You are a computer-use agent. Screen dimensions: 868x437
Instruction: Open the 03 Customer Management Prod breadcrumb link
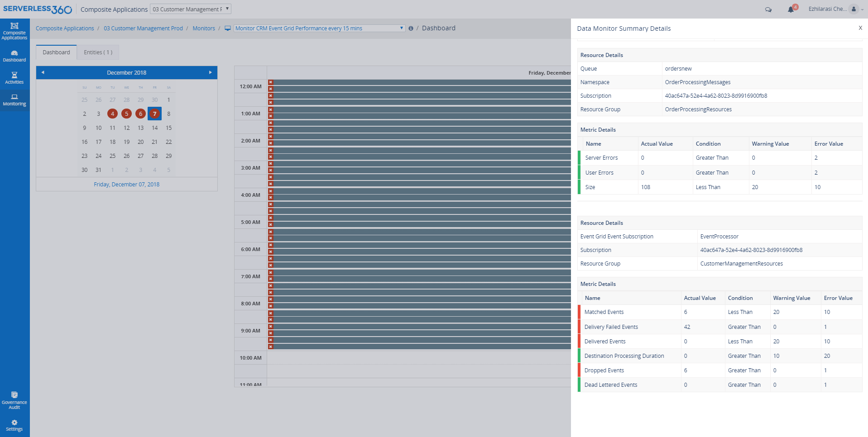(143, 28)
